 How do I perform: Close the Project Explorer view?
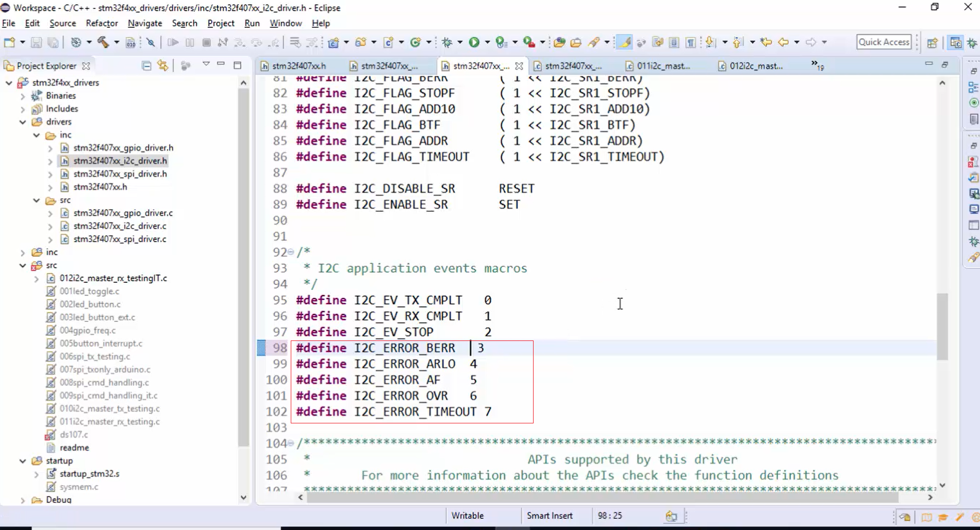pyautogui.click(x=86, y=66)
